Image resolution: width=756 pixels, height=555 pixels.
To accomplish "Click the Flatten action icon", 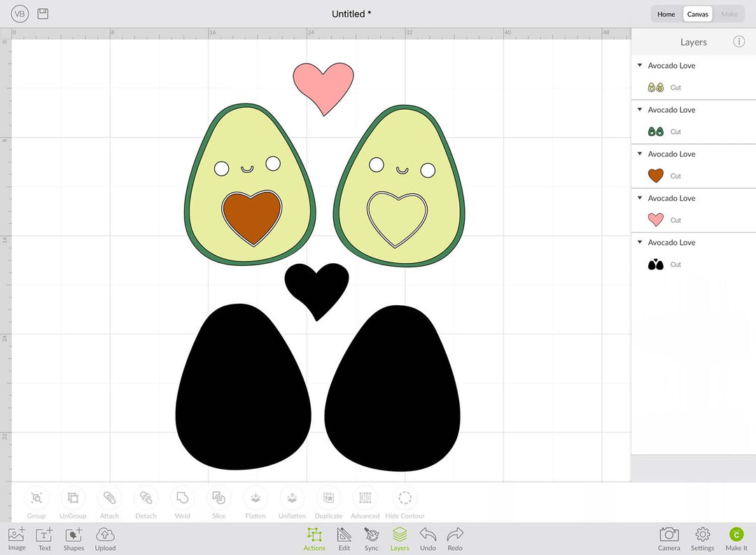I will 255,498.
